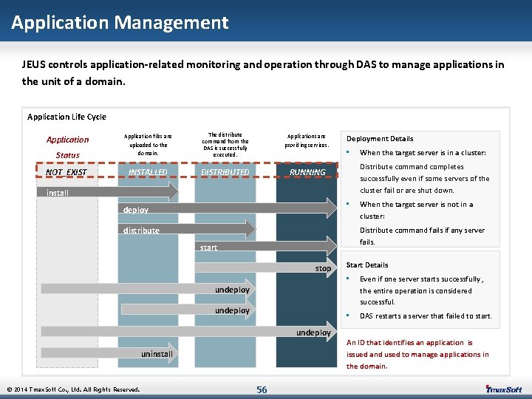Image resolution: width=532 pixels, height=399 pixels.
Task: Click the red 'An ID that identifies an application' note
Action: tap(417, 354)
